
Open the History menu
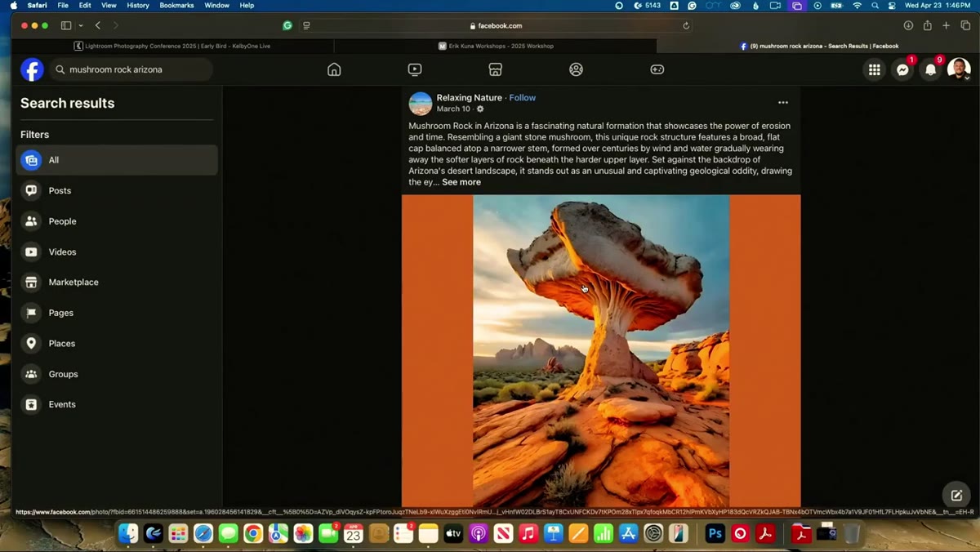[138, 6]
